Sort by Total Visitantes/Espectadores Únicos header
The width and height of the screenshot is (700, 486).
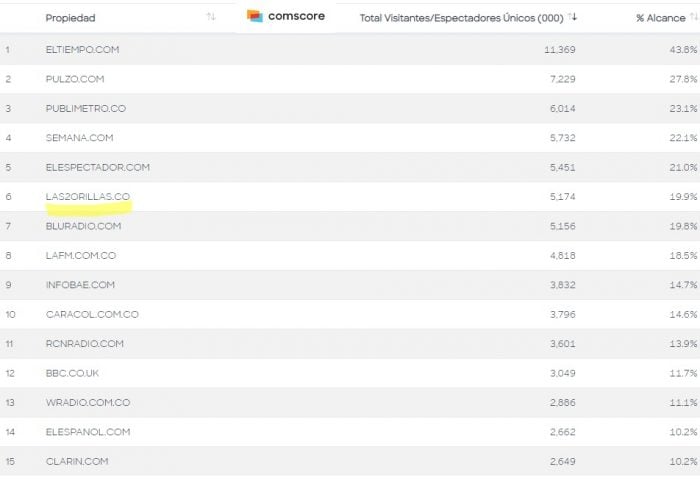click(x=462, y=18)
